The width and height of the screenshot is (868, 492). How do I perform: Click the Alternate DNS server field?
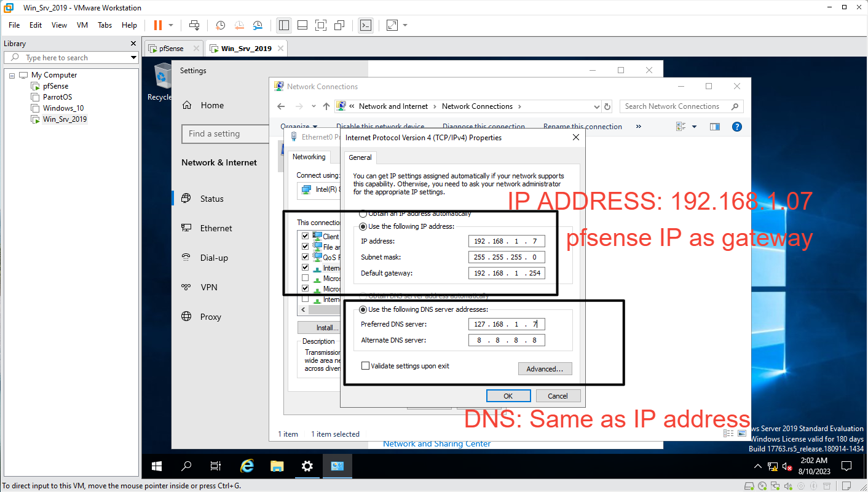(x=507, y=340)
